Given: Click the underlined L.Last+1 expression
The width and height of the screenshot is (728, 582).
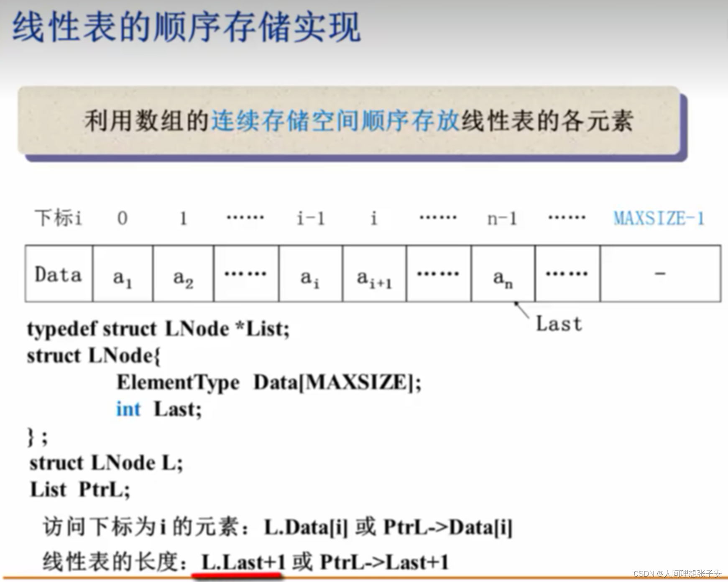Looking at the screenshot, I should 243,562.
